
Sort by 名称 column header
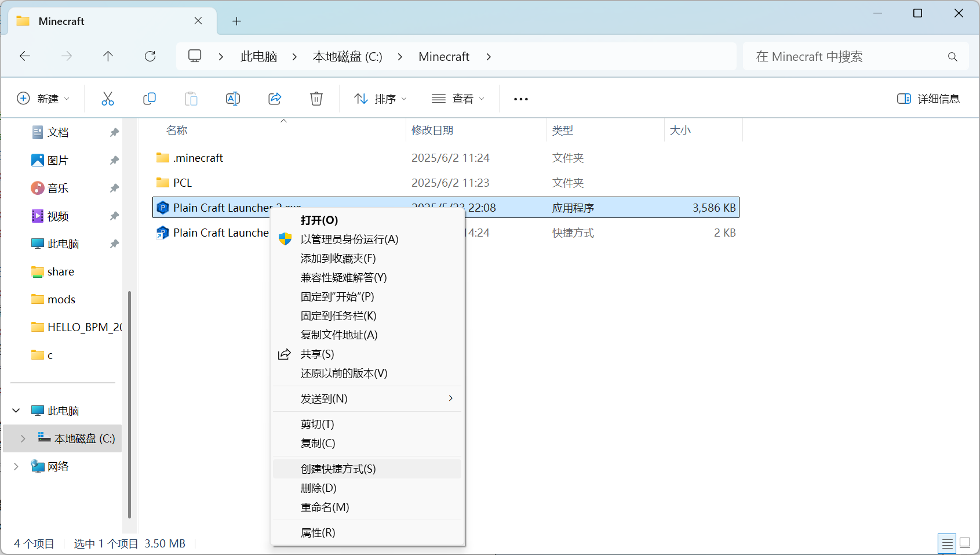[x=177, y=130]
